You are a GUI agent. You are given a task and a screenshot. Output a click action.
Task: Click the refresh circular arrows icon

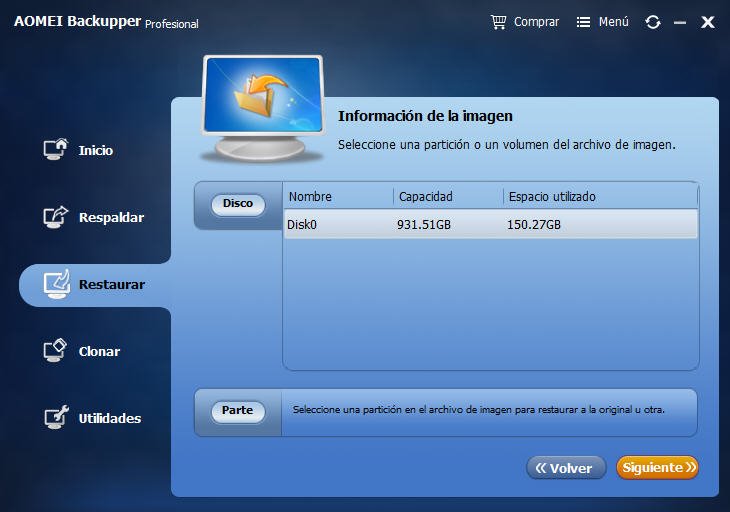(x=653, y=22)
